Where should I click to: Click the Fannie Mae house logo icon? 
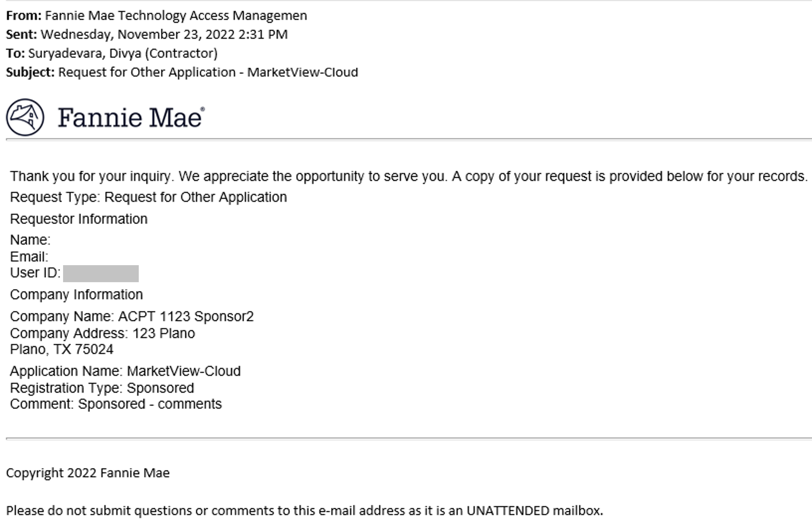click(x=25, y=118)
